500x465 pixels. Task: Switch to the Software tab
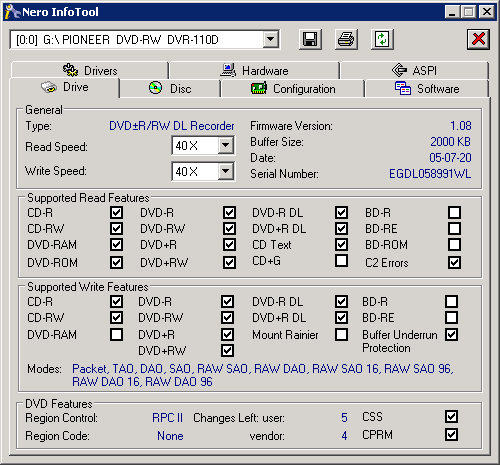[x=427, y=89]
